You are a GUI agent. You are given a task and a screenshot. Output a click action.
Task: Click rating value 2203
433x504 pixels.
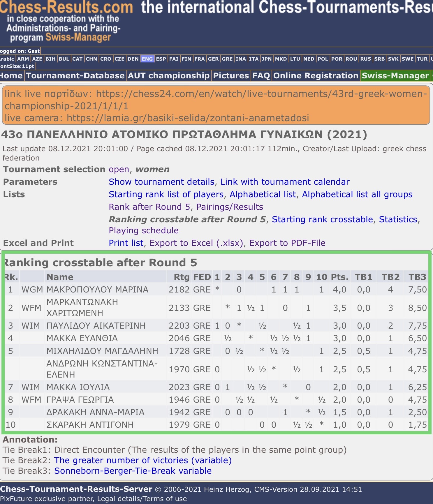(179, 326)
